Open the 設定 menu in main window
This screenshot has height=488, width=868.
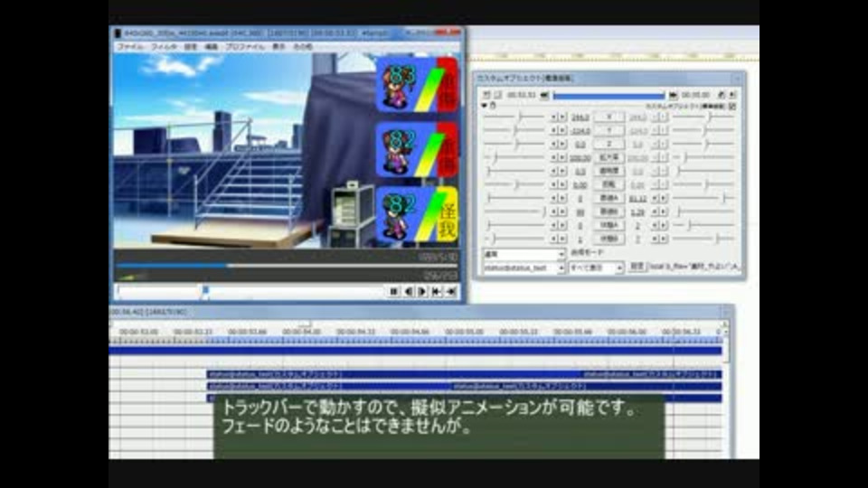click(x=191, y=47)
